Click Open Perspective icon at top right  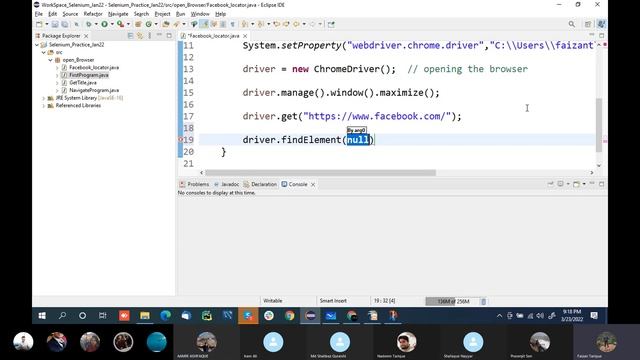click(588, 24)
